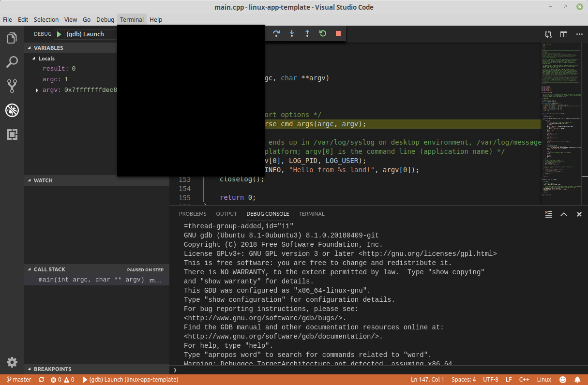This screenshot has width=588, height=385.
Task: Clear the debug console output
Action: [x=548, y=214]
